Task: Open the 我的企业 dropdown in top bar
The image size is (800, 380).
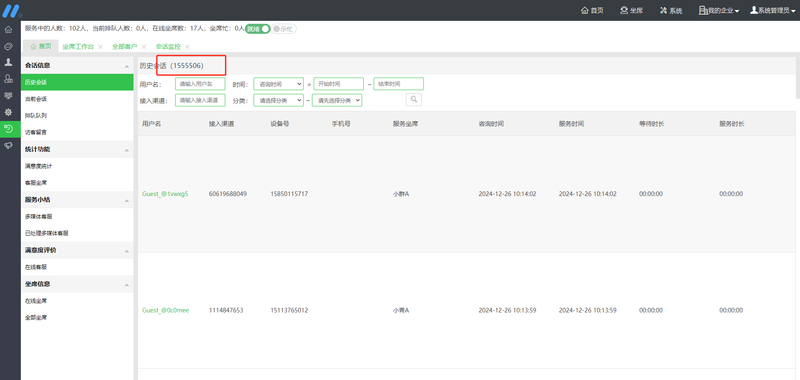Action: 719,11
